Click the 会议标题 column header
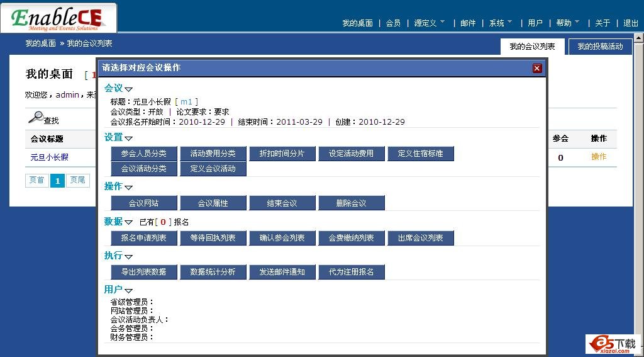644x357 pixels. click(x=47, y=139)
